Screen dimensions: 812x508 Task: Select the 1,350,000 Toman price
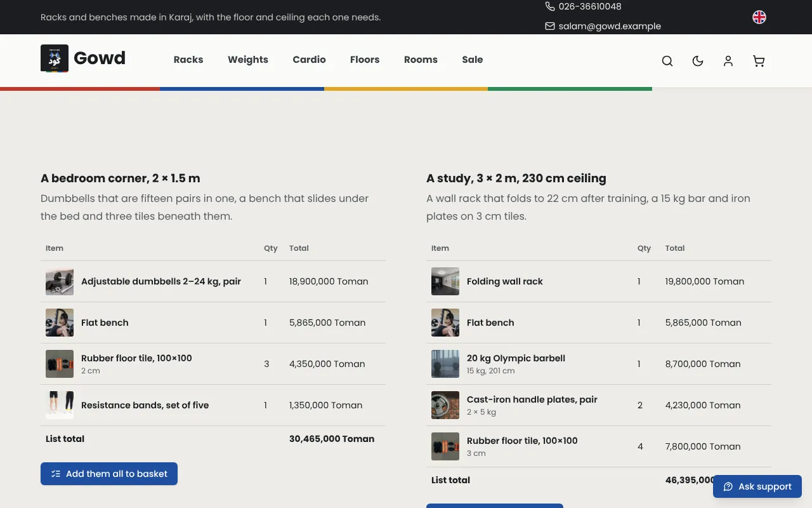coord(326,405)
